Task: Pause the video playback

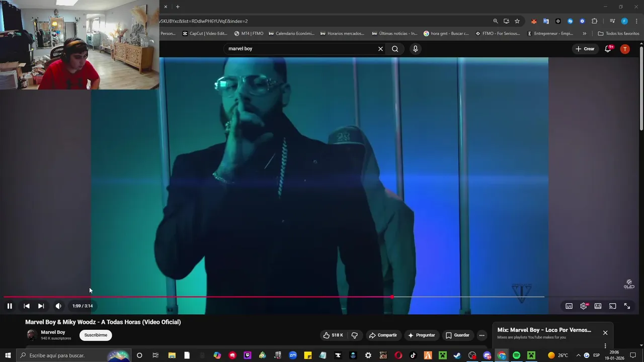Action: [x=10, y=306]
